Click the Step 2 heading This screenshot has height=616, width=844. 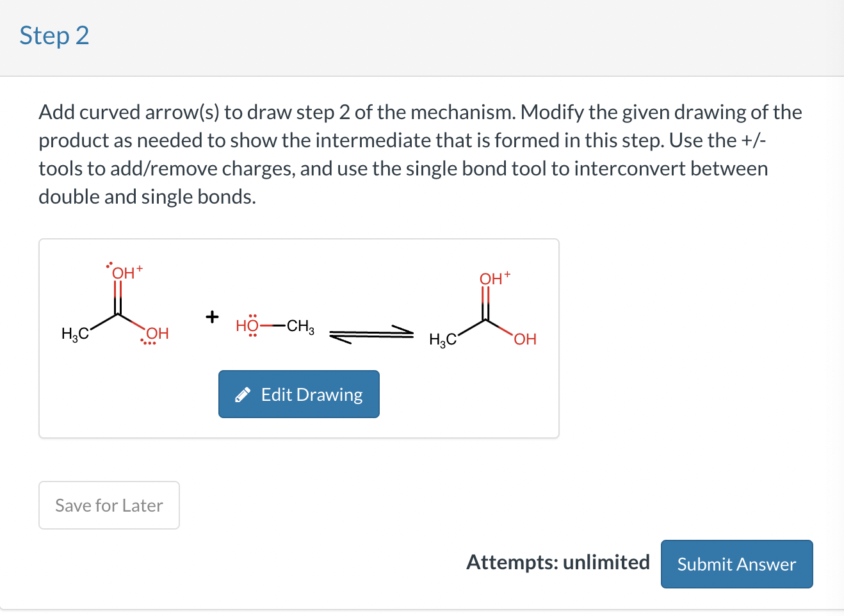(54, 36)
